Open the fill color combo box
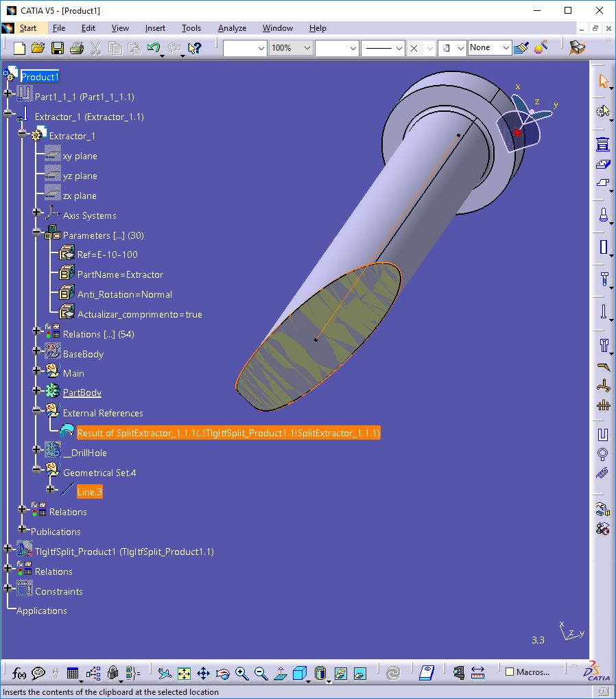 tap(245, 48)
